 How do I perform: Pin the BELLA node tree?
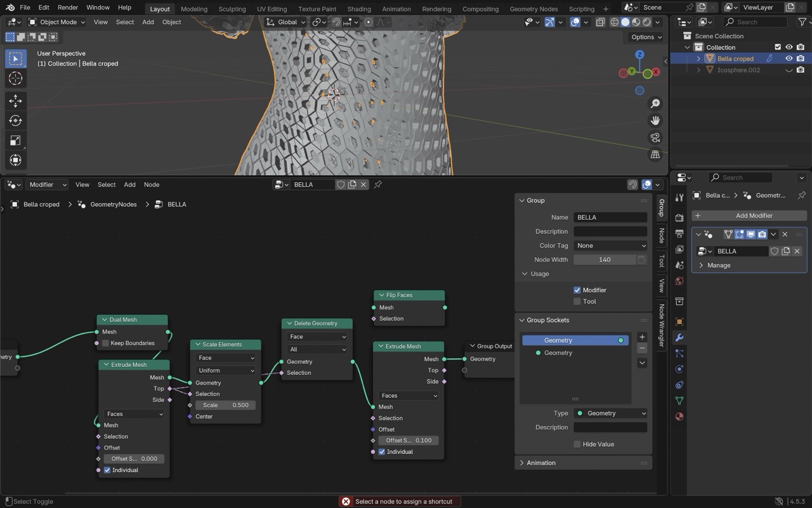(378, 185)
